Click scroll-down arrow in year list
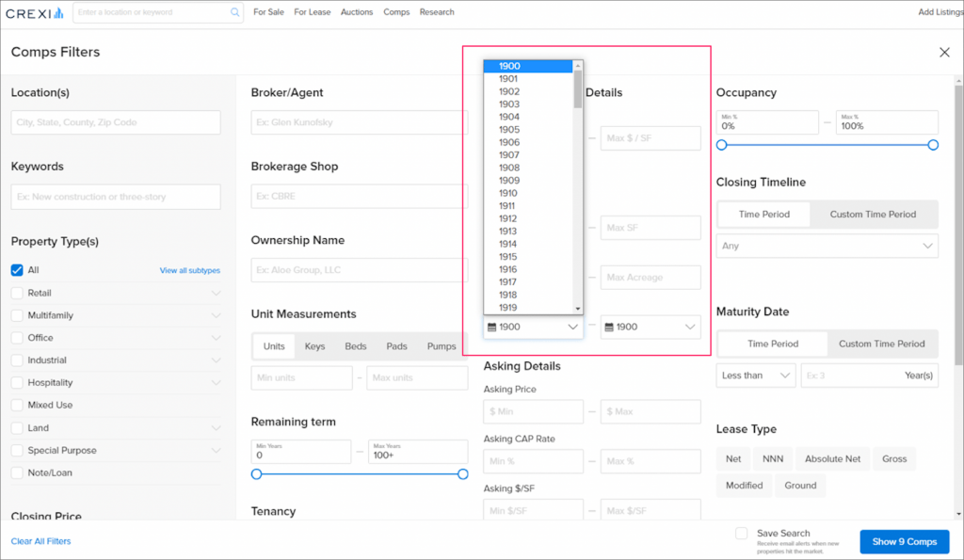The image size is (964, 560). 577,308
